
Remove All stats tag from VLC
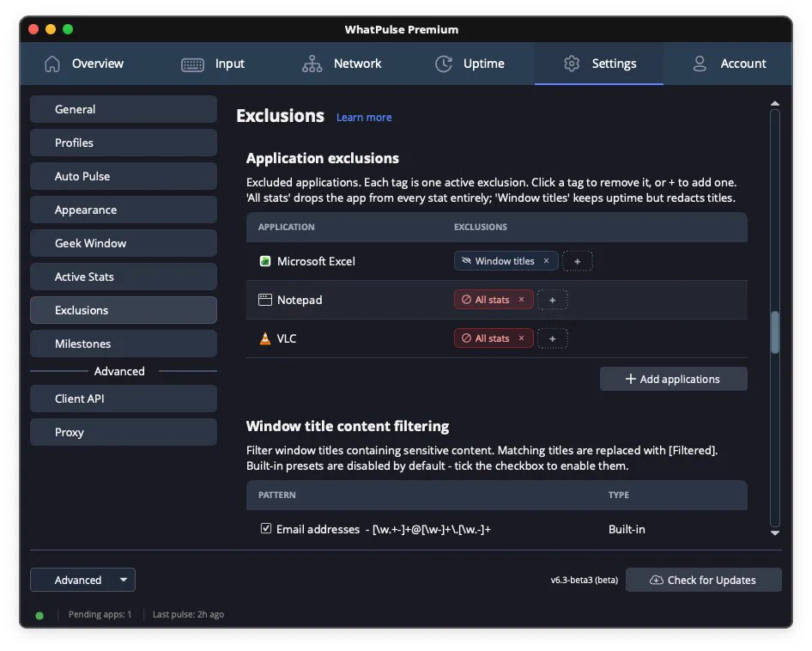point(522,338)
